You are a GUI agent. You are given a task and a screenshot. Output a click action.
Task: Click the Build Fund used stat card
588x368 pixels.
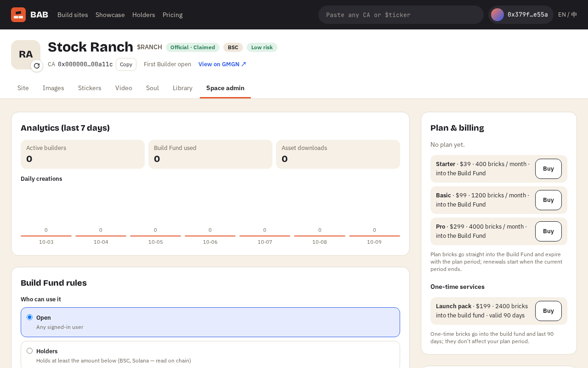210,155
